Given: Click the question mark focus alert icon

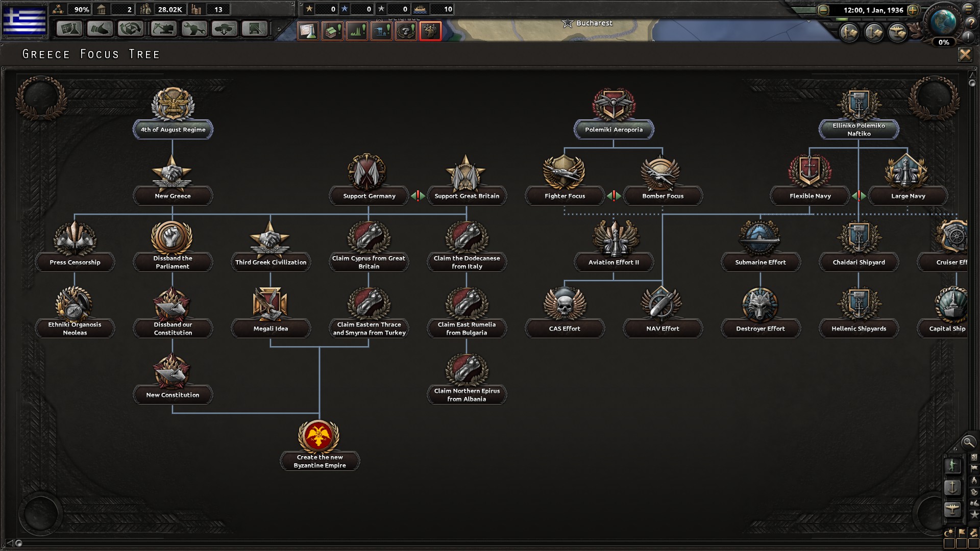Looking at the screenshot, I should pyautogui.click(x=406, y=31).
